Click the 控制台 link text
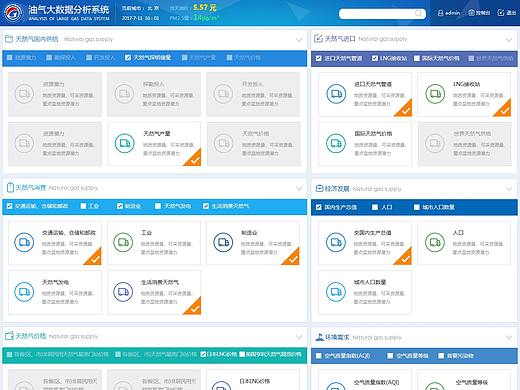The width and height of the screenshot is (520, 390). pos(483,13)
